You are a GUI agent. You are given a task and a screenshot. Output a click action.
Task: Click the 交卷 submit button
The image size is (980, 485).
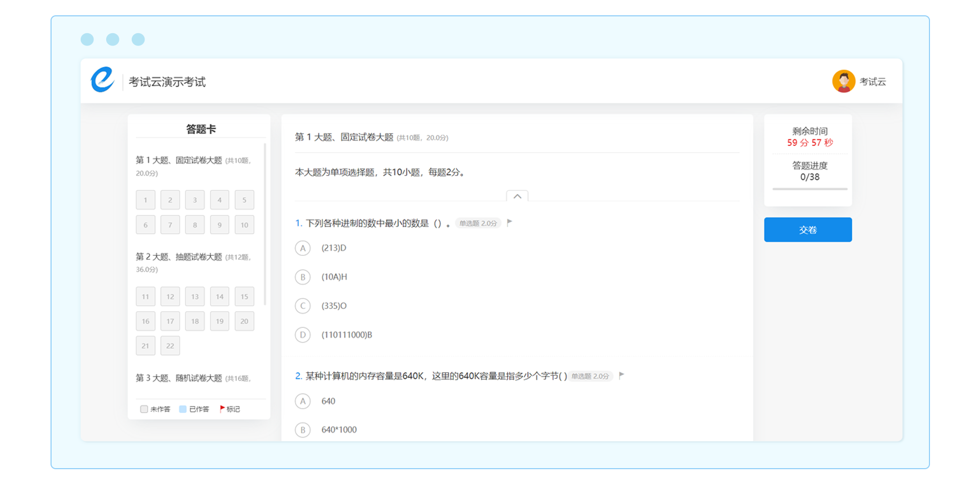[x=807, y=230]
